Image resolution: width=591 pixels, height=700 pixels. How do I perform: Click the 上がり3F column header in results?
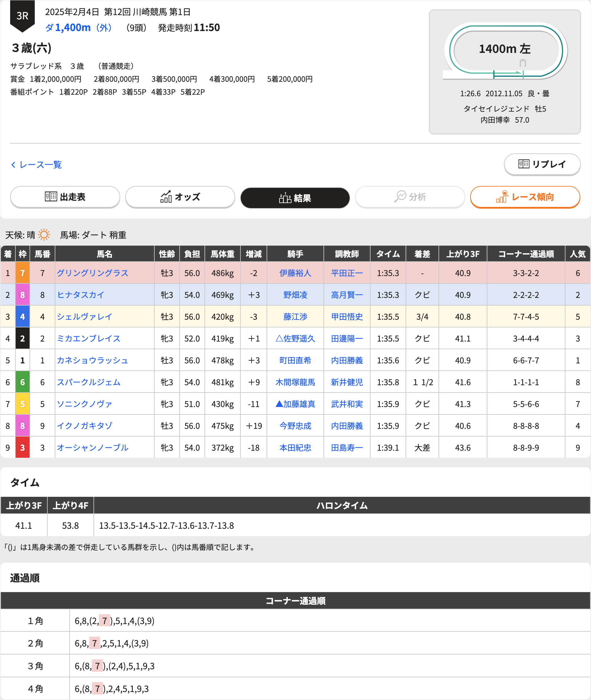tap(463, 254)
